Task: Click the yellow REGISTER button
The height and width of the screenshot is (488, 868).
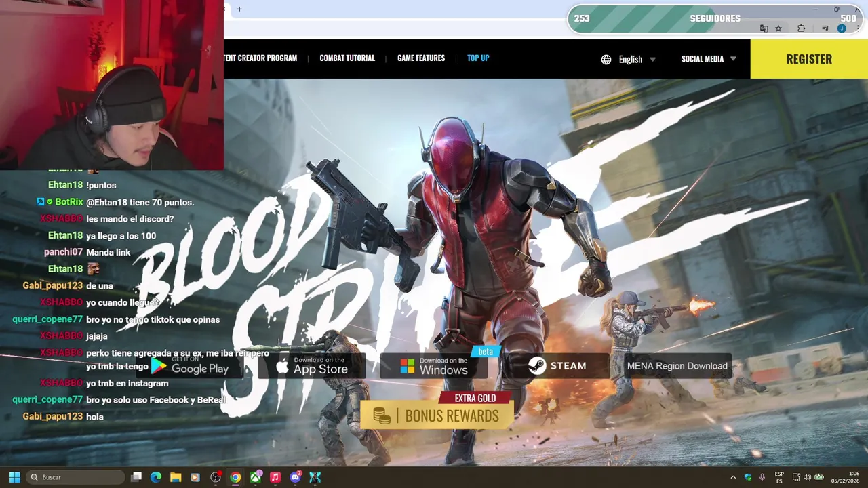Action: click(x=809, y=59)
